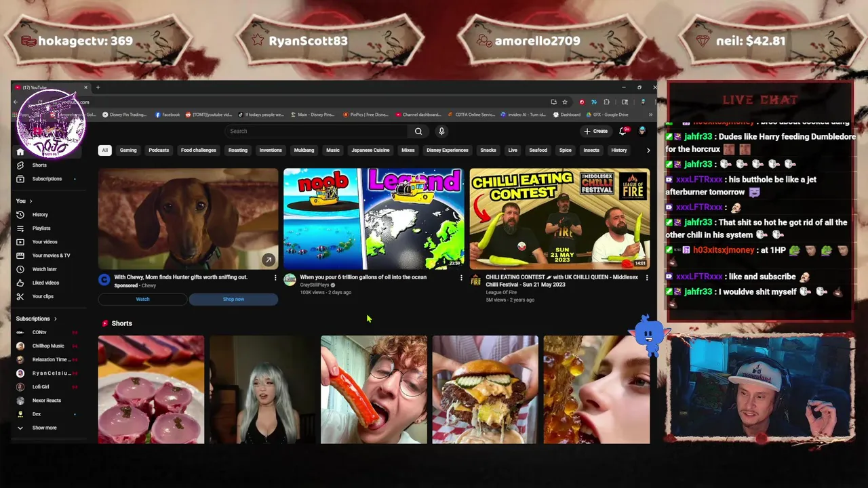This screenshot has width=868, height=488.
Task: Open League Of Fire channel avatar
Action: 475,279
